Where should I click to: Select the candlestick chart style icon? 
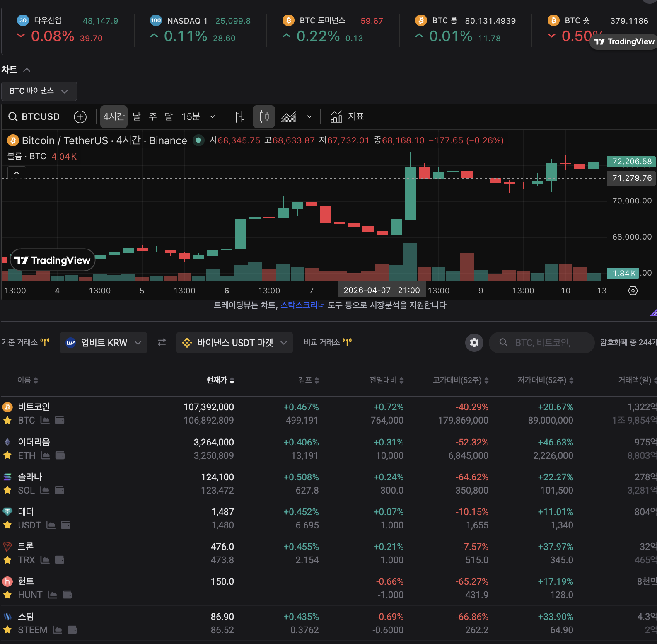[x=264, y=117]
